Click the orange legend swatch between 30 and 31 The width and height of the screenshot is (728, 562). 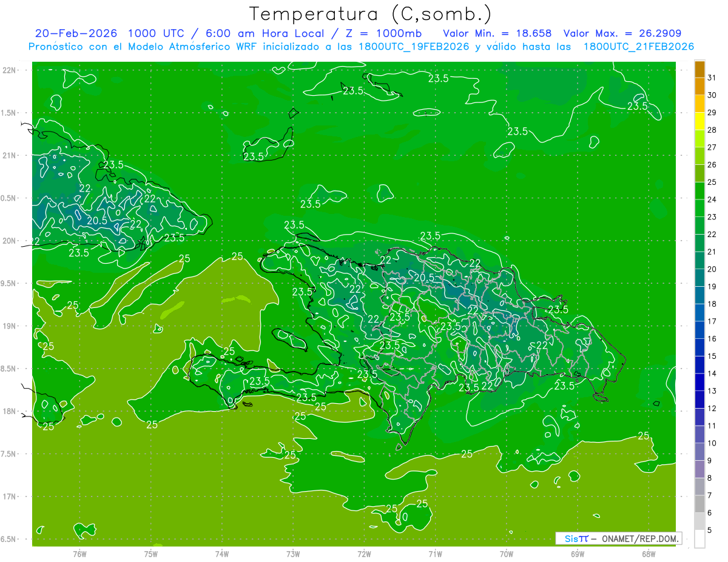[x=699, y=86]
